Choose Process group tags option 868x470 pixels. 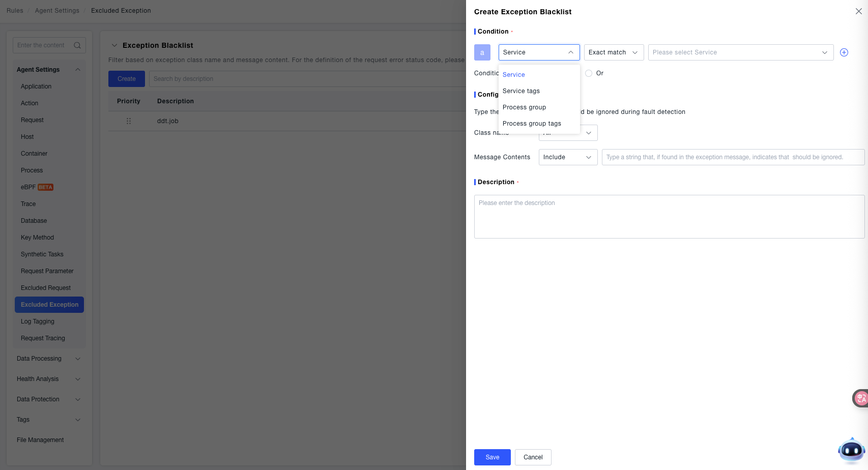click(x=532, y=124)
